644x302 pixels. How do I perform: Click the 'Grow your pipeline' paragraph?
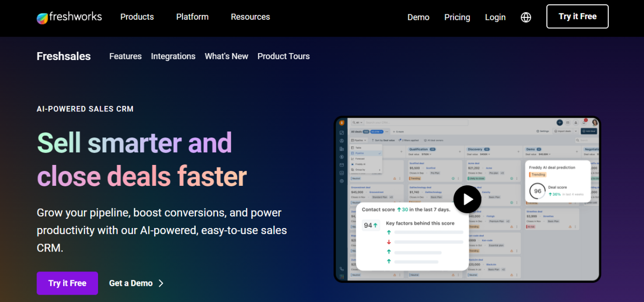click(162, 230)
